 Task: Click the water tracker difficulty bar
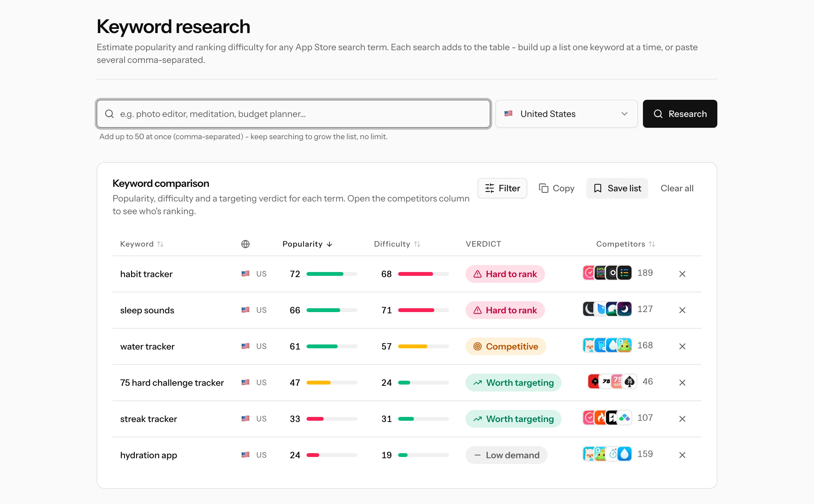pos(423,346)
